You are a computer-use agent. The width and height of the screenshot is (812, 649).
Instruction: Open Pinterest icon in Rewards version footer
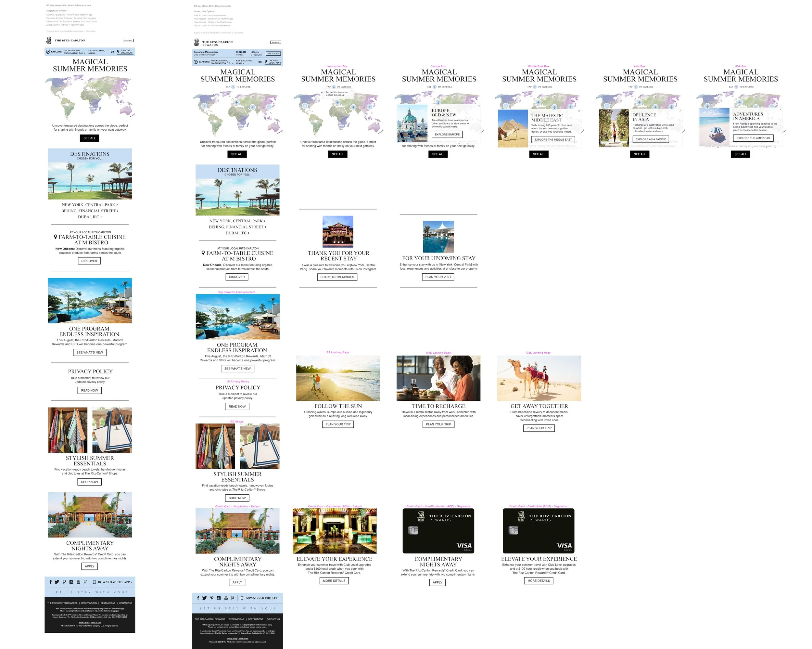(x=212, y=598)
